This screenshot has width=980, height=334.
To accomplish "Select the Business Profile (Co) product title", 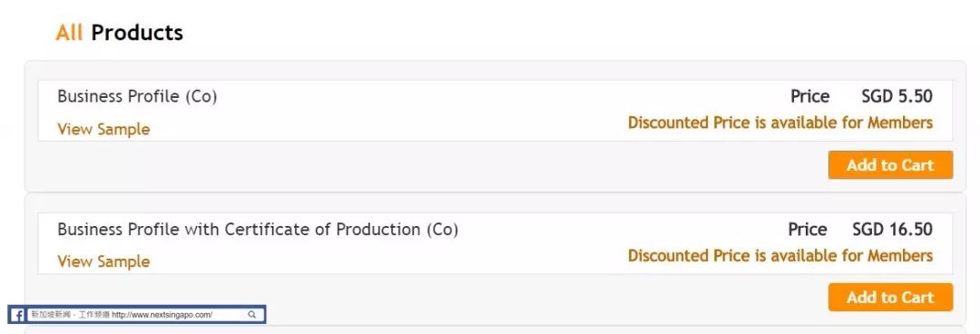I will [x=138, y=96].
